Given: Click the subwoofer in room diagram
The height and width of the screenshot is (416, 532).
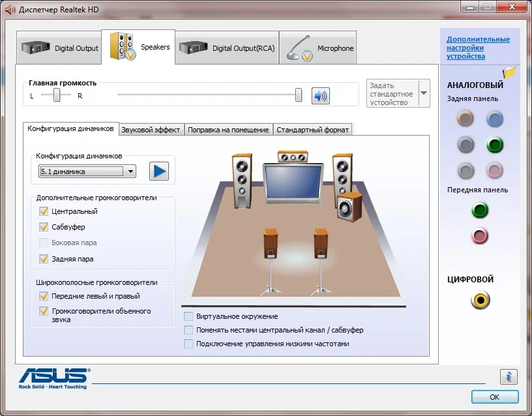Looking at the screenshot, I should (x=349, y=207).
